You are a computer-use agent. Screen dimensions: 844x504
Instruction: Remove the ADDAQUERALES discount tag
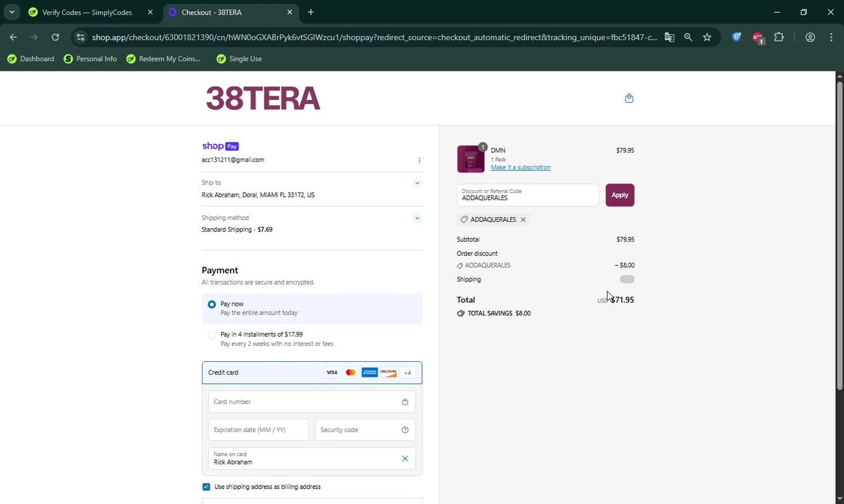523,220
